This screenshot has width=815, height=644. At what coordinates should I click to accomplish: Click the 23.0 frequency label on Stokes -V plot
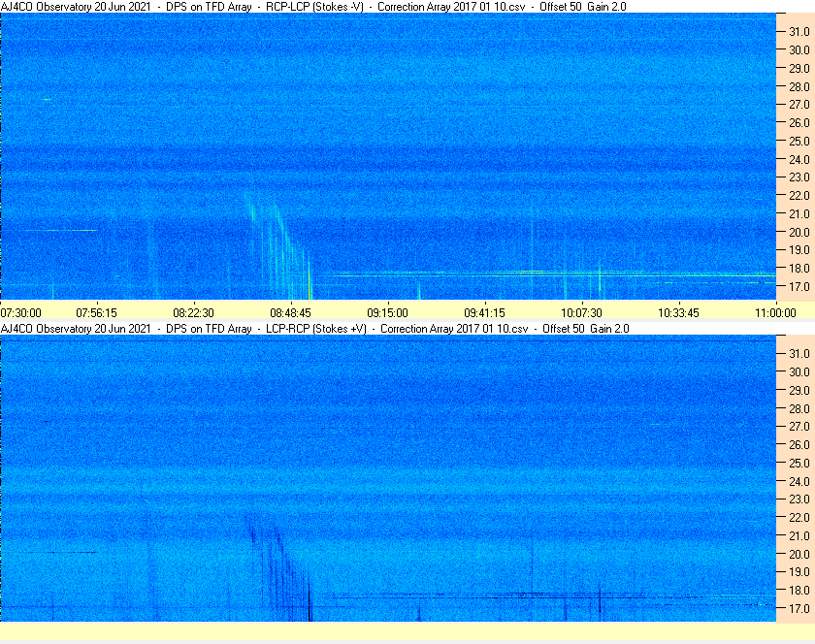point(799,177)
